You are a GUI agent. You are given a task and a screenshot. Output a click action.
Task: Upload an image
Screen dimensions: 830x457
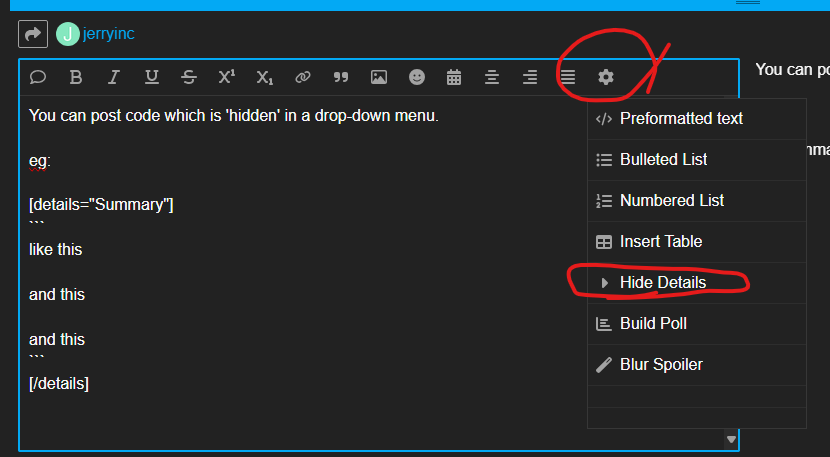(378, 77)
